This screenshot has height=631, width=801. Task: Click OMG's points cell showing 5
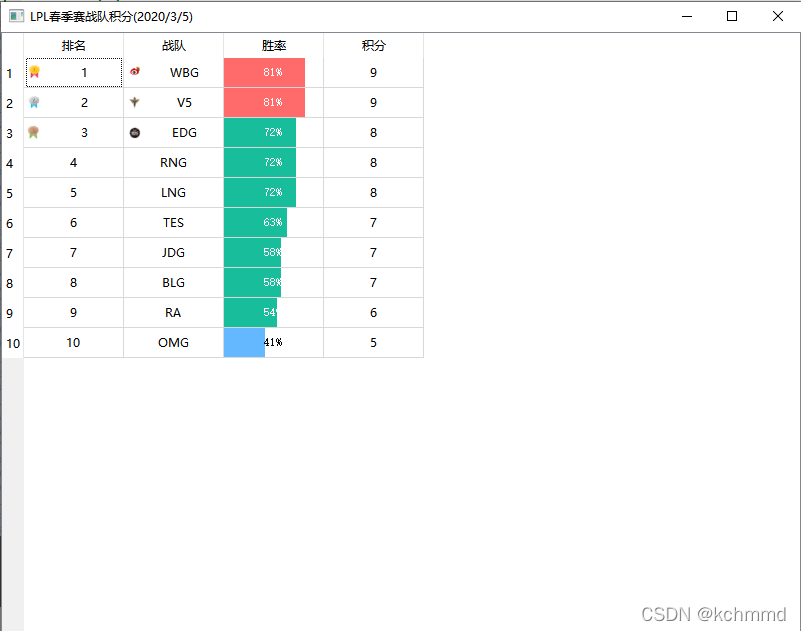pos(373,342)
